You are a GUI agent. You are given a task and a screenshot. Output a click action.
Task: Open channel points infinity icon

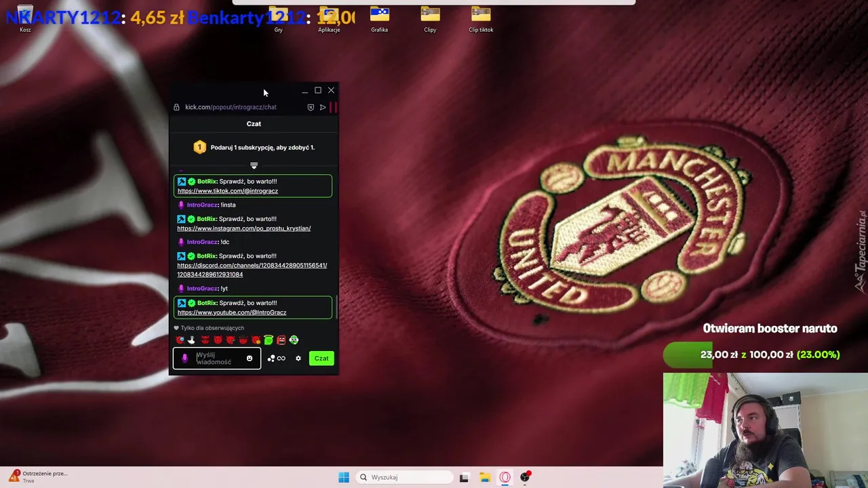281,359
